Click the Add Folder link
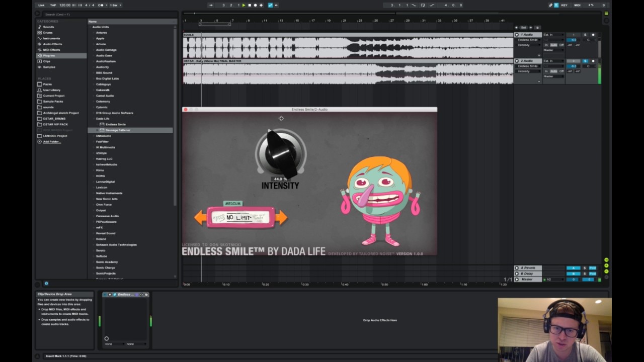Image resolution: width=644 pixels, height=362 pixels. [51, 142]
